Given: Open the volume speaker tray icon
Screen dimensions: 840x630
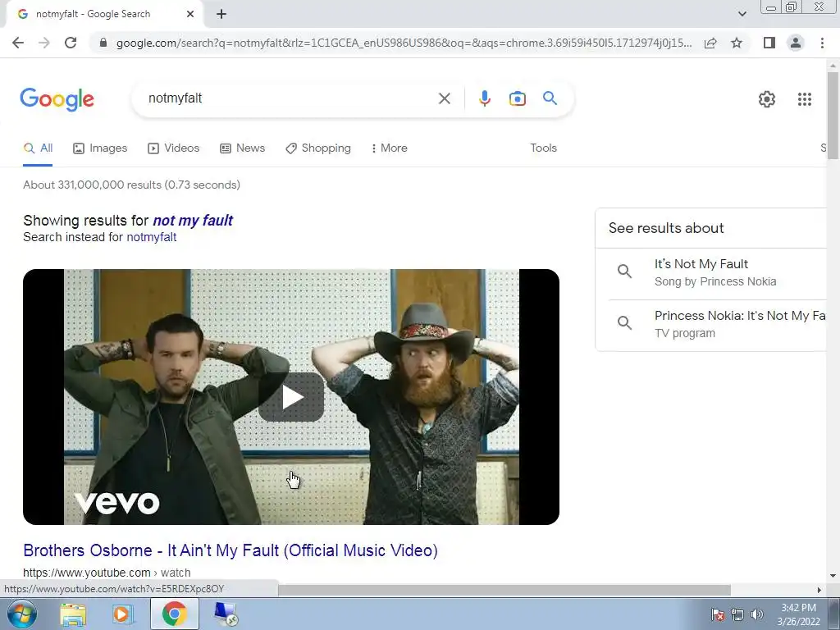Looking at the screenshot, I should 757,614.
